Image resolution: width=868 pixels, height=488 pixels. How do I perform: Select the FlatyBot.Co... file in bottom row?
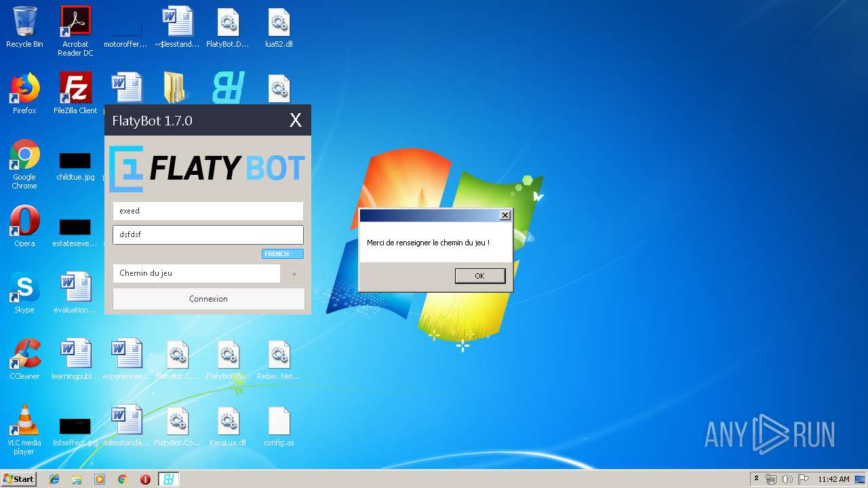coord(177,426)
